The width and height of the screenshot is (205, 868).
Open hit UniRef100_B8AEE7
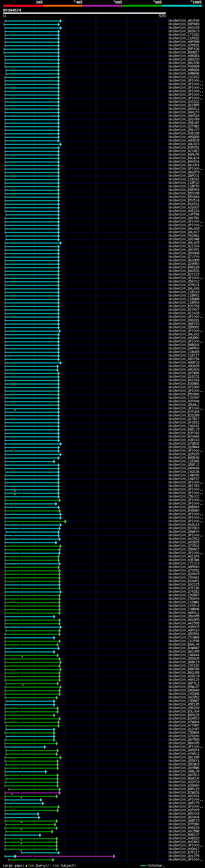(184, 53)
